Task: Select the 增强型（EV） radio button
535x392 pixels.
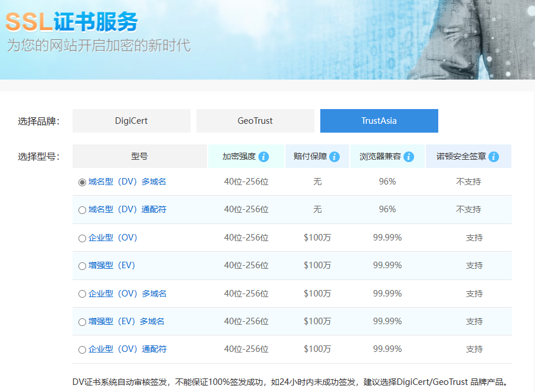Action: (x=81, y=265)
